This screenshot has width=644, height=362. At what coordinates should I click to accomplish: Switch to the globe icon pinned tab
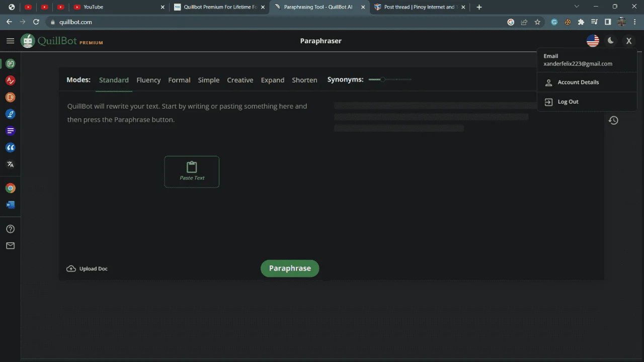[12, 7]
